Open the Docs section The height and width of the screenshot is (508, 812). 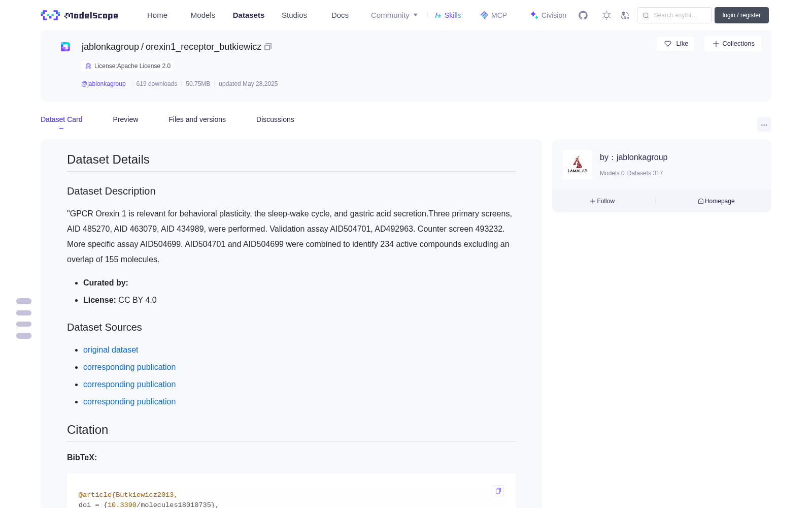click(340, 15)
